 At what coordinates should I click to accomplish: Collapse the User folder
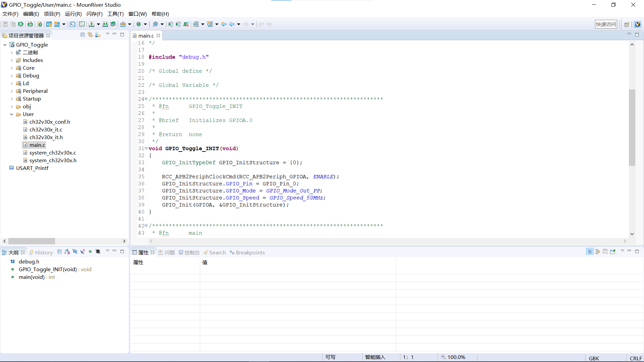click(12, 114)
